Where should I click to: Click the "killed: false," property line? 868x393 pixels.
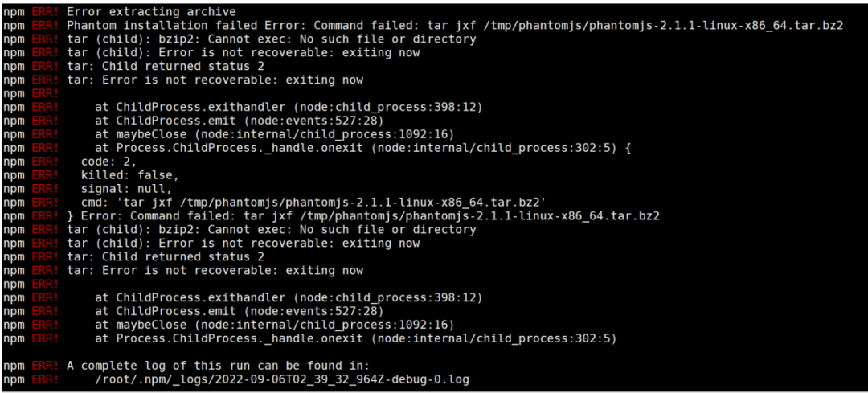coord(130,175)
